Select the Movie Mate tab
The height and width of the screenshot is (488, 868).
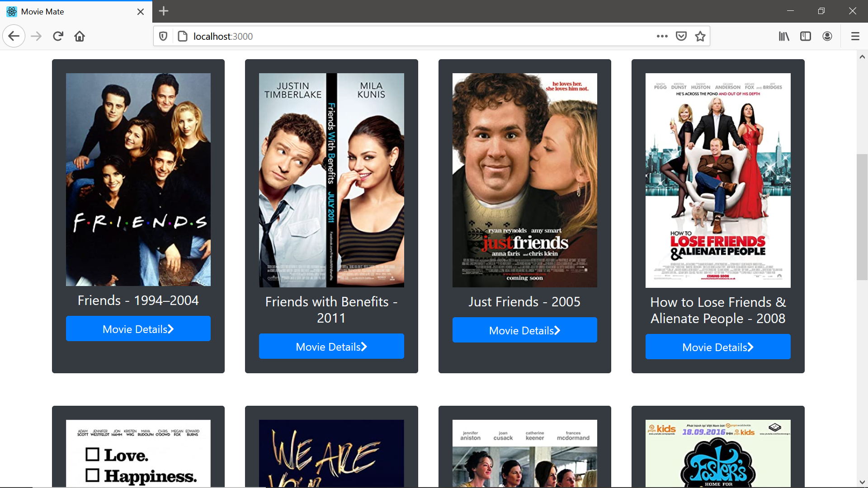point(68,11)
